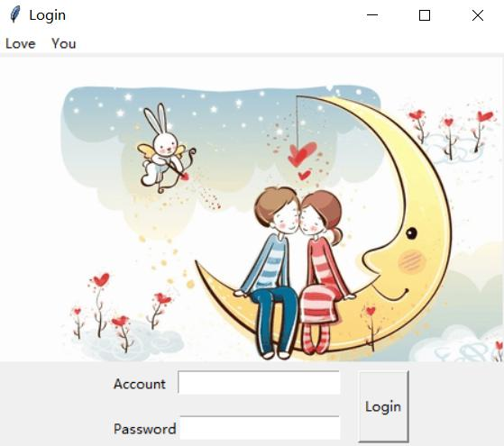Image resolution: width=504 pixels, height=446 pixels.
Task: Focus the Password input field
Action: (x=260, y=427)
